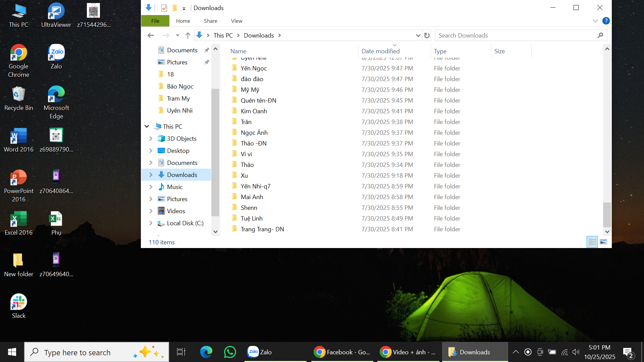
Task: Open the File menu tab
Action: [x=155, y=21]
